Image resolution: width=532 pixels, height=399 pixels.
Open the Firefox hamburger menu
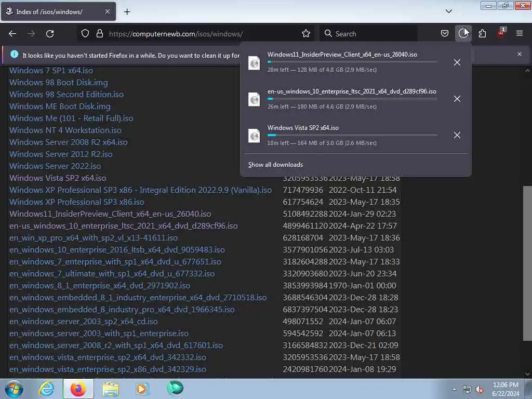point(520,34)
